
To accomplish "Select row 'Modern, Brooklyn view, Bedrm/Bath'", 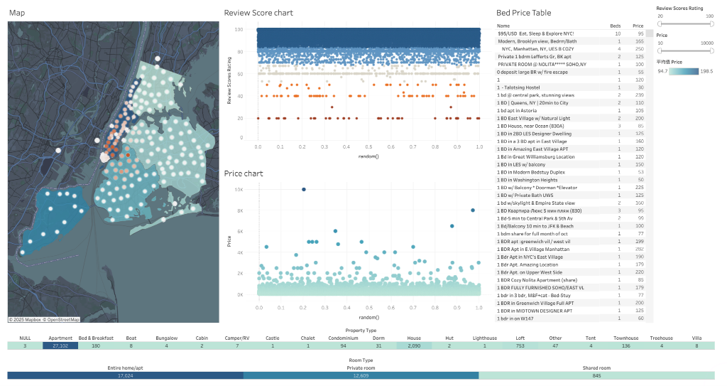I will point(570,41).
